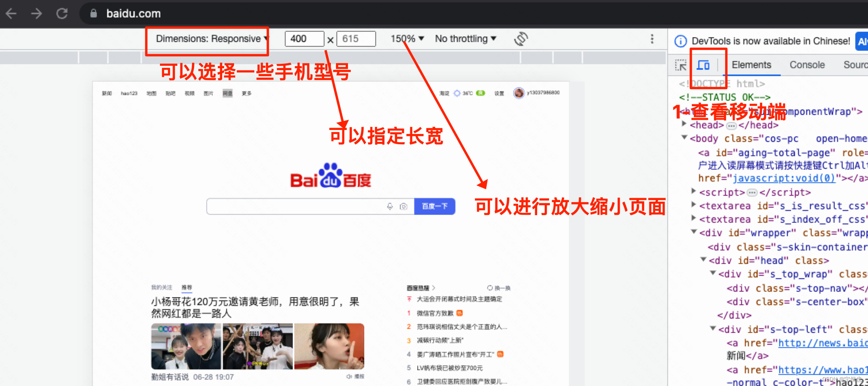The height and width of the screenshot is (386, 868).
Task: Reload the baidu.com page
Action: point(62,13)
